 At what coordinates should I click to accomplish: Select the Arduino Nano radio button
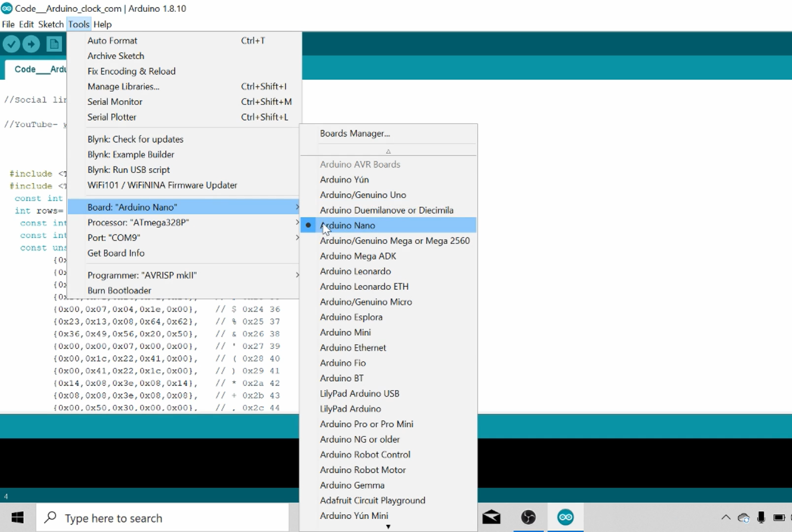tap(308, 225)
